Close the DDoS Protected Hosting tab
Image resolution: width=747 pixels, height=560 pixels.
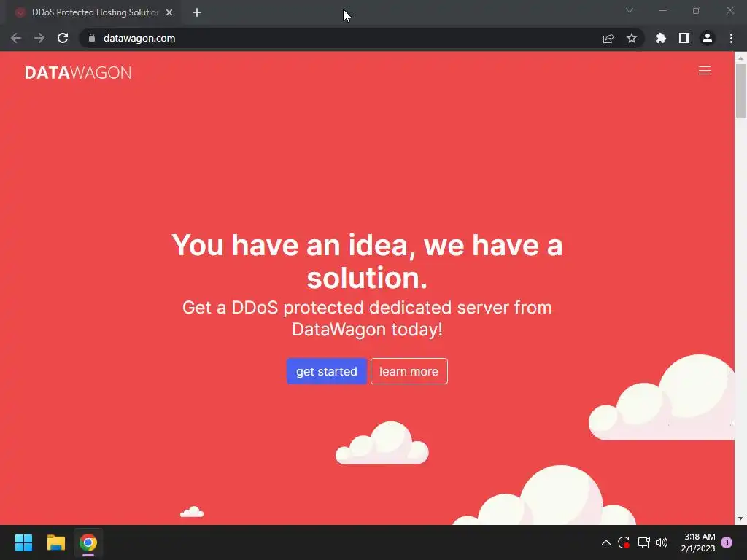click(x=169, y=12)
